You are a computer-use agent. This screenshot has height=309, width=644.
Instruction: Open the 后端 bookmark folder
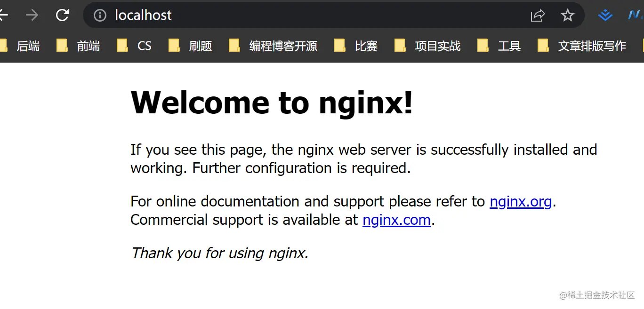point(20,46)
